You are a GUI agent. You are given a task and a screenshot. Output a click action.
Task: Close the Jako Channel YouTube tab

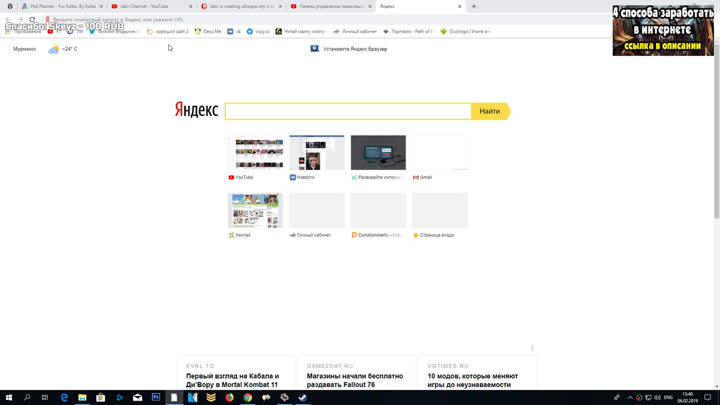pyautogui.click(x=191, y=6)
